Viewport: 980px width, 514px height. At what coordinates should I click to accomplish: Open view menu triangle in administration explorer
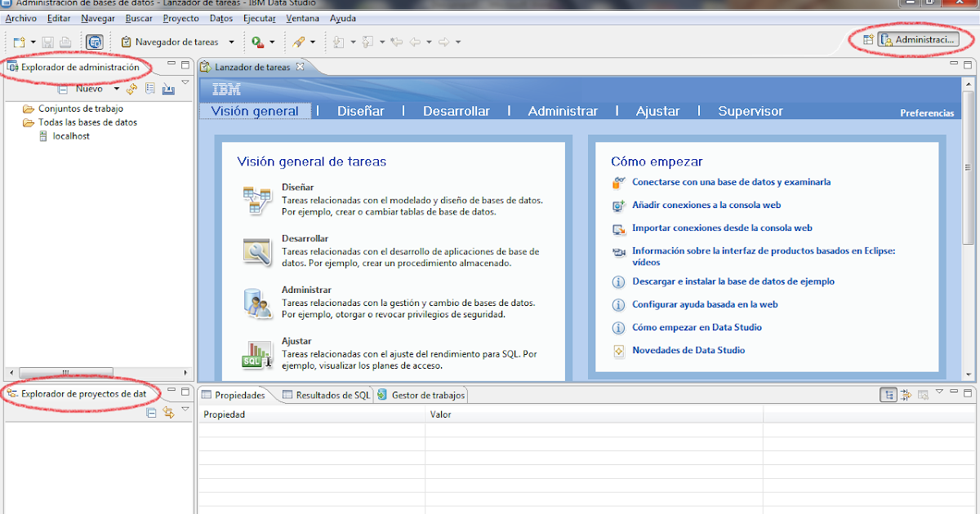pyautogui.click(x=185, y=82)
